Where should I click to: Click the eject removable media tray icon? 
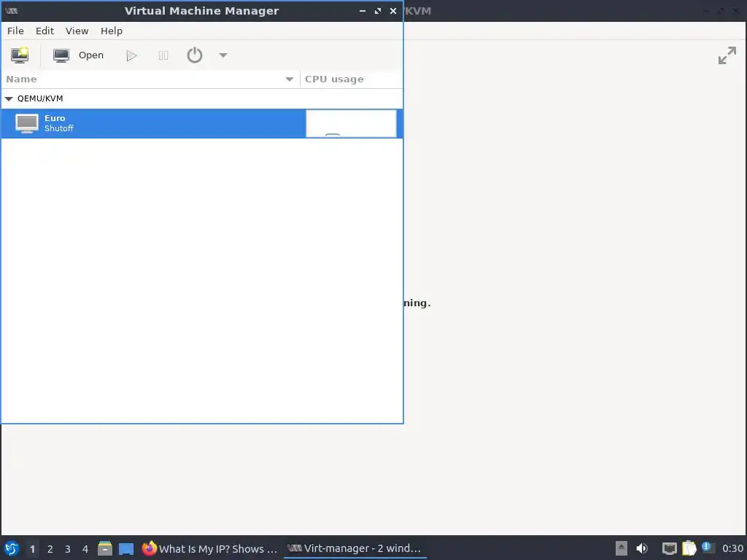[622, 548]
